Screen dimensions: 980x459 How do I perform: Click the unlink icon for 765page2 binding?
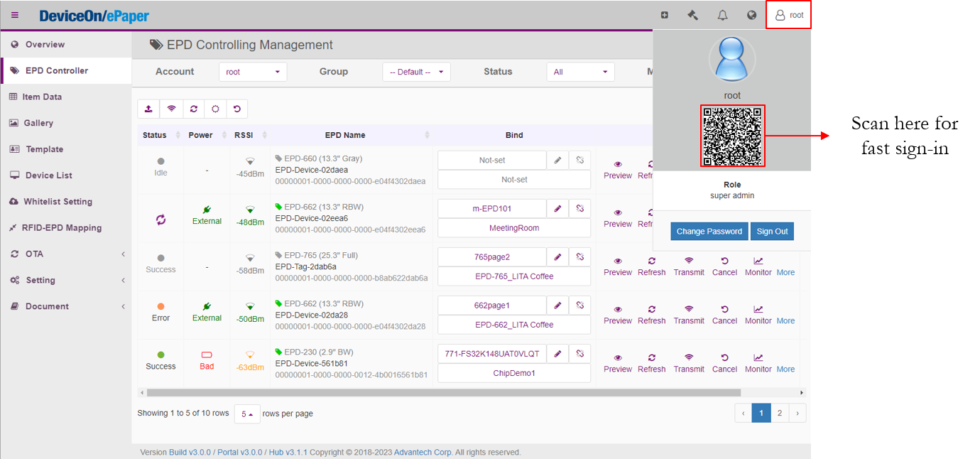579,257
